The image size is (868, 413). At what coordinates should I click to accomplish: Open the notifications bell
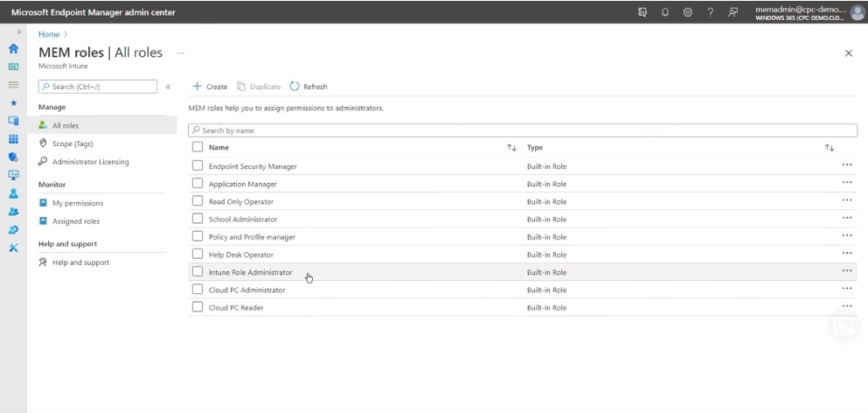[665, 12]
